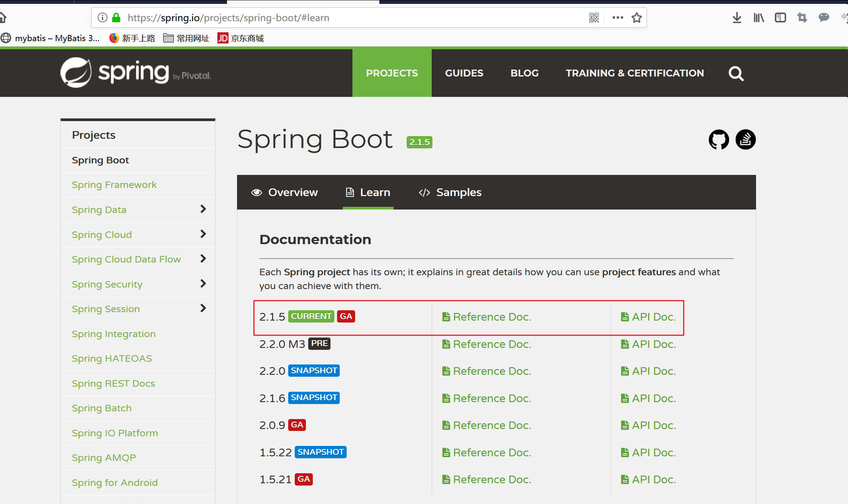Viewport: 848px width, 504px height.
Task: Click inside the browser address bar
Action: 346,17
